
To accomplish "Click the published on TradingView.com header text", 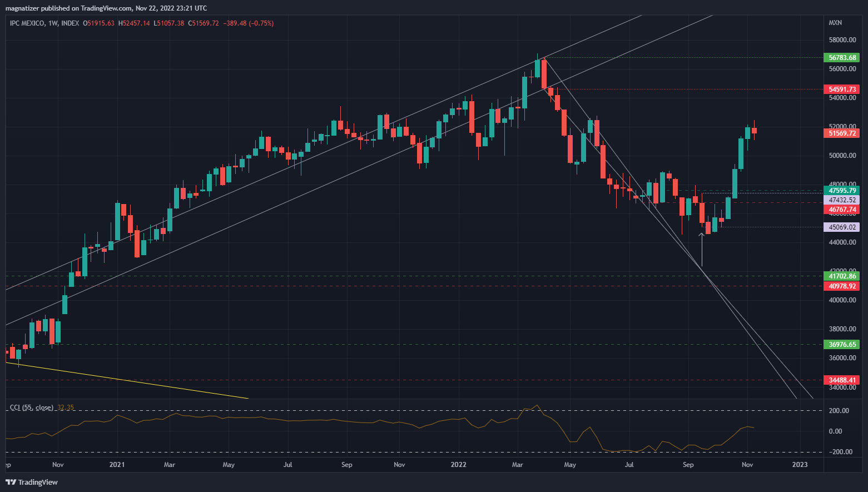I will click(x=106, y=8).
